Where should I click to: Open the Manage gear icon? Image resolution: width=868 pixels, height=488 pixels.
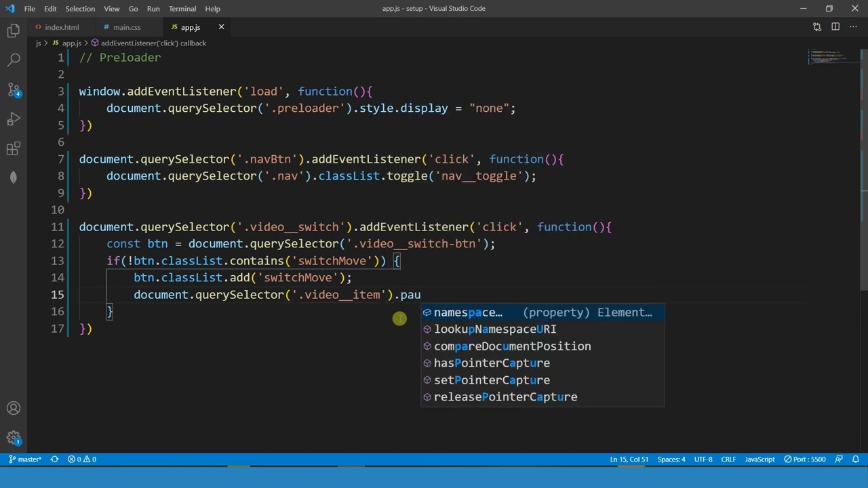(x=14, y=438)
